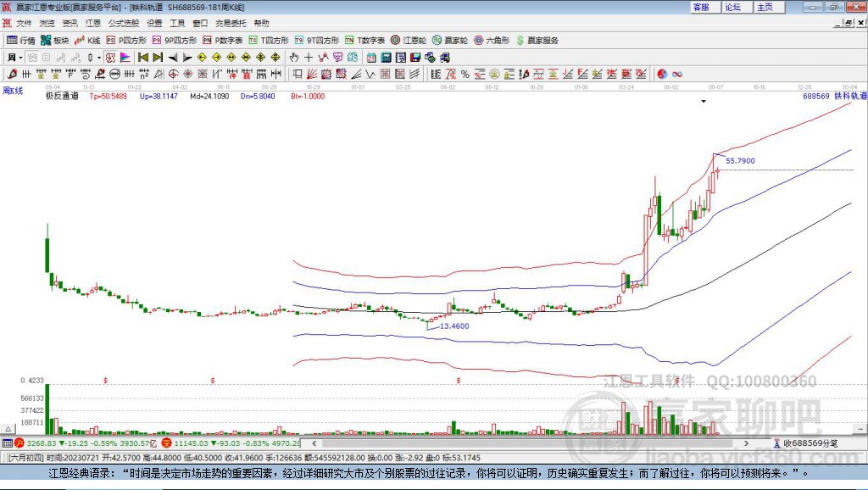This screenshot has height=490, width=868.
Task: Click the black right arrow icon
Action: coord(187,58)
